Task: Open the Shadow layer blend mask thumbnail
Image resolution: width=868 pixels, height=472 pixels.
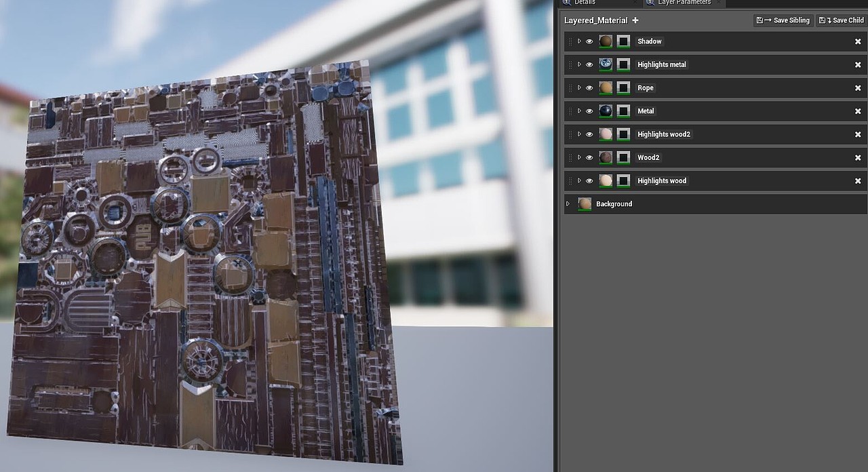Action: point(623,41)
